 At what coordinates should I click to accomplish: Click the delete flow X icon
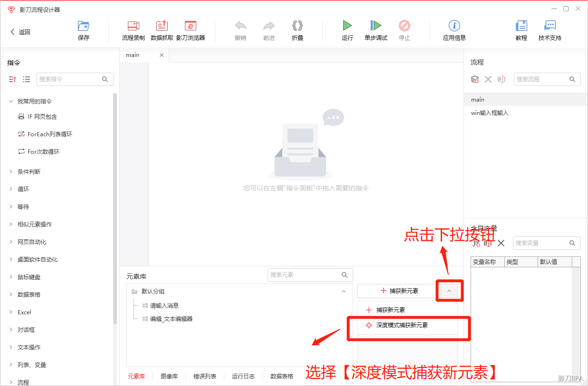click(488, 79)
